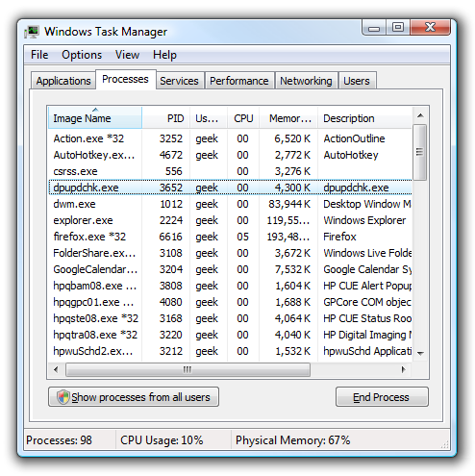Sort by the PID column header

tap(166, 118)
